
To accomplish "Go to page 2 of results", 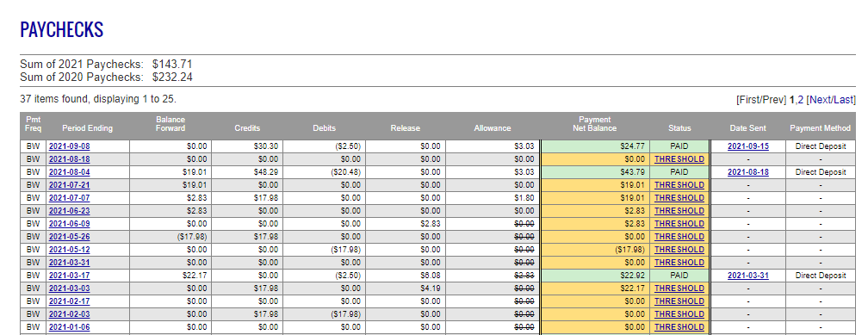I will (801, 100).
